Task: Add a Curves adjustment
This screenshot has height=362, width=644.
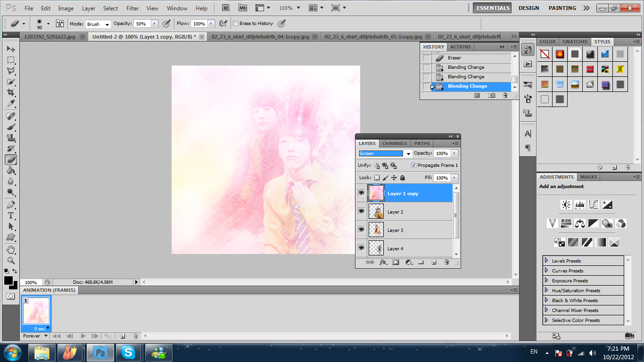Action: pyautogui.click(x=594, y=205)
